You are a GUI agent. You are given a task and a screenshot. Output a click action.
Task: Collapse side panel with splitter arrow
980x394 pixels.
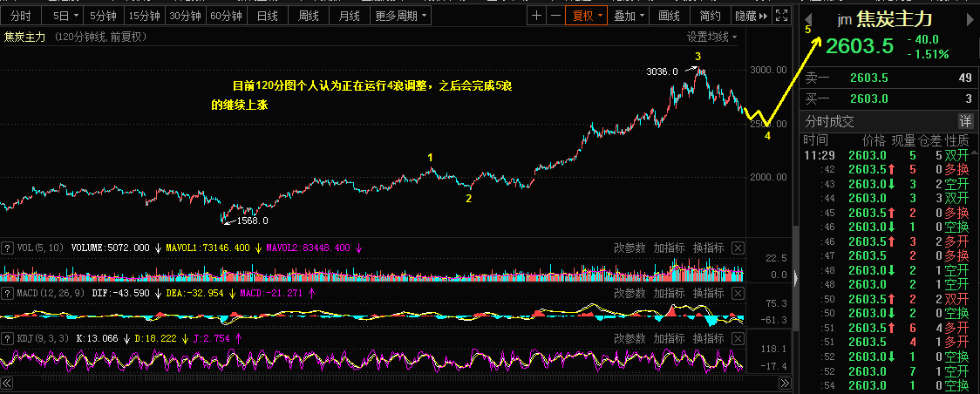(796, 278)
